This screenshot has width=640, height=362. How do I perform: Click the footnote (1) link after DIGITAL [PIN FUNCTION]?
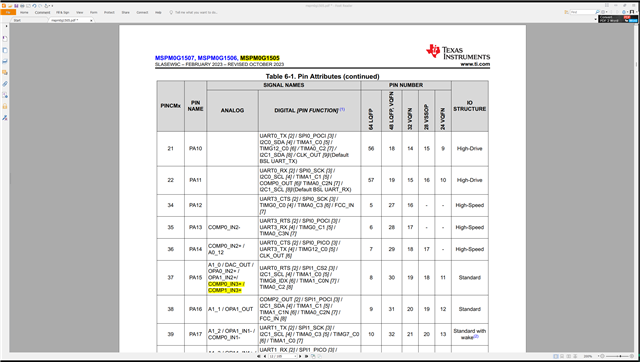(342, 109)
